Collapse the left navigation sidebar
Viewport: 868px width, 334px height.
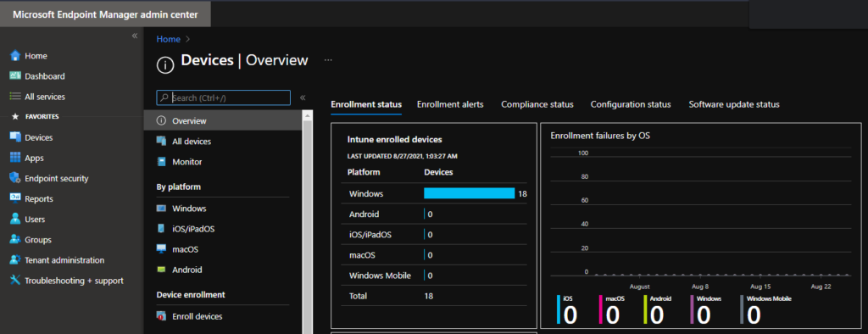[134, 36]
